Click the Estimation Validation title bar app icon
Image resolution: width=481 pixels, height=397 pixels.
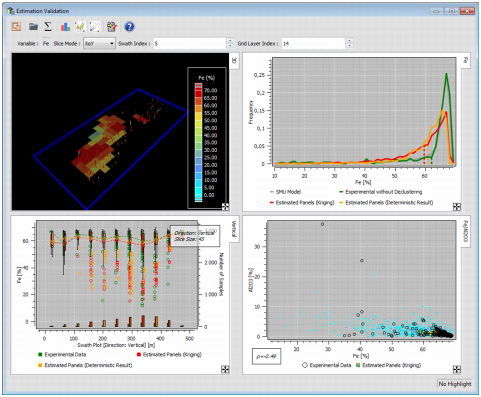coord(11,11)
